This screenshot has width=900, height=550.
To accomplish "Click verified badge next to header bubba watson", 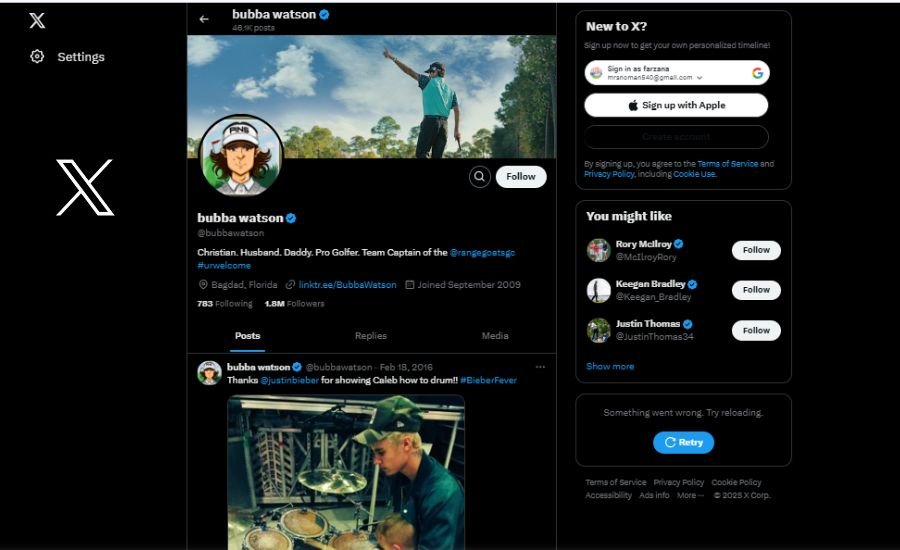I will click(x=324, y=14).
